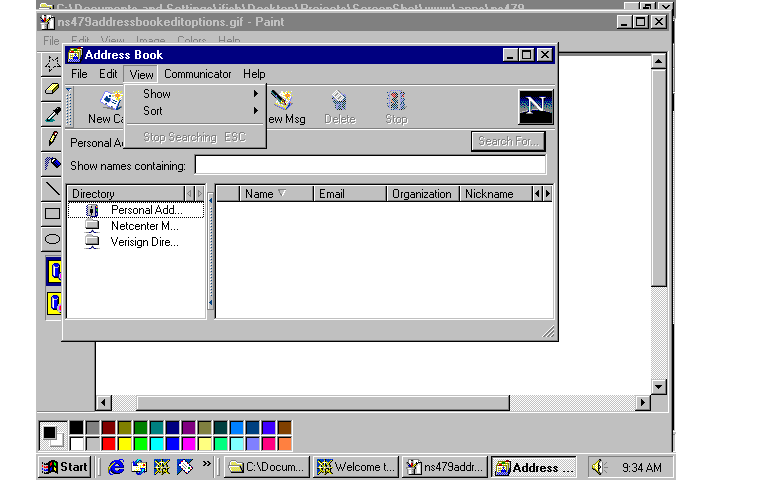The image size is (770, 480).
Task: Switch to ns479addr... Paint taskbar button
Action: tap(445, 467)
